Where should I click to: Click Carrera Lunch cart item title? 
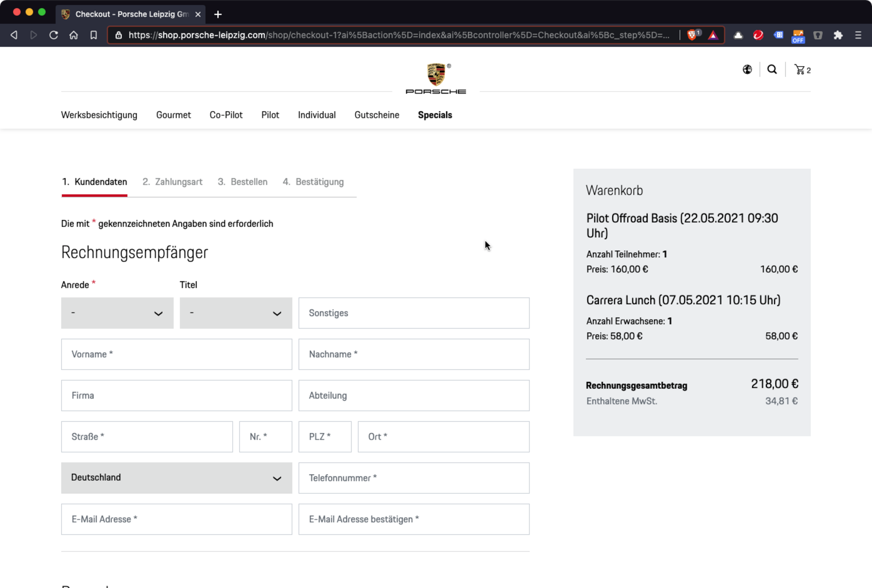tap(683, 300)
